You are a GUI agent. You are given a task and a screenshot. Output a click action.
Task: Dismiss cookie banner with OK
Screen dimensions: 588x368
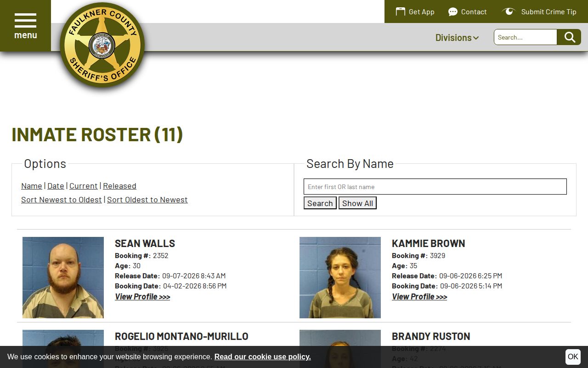point(573,356)
